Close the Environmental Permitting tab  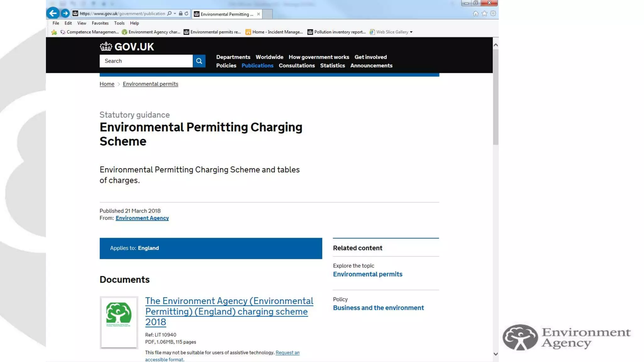point(258,14)
